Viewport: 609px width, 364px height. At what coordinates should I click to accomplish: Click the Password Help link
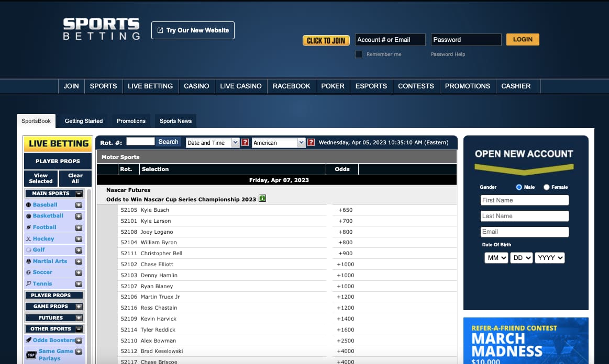448,54
